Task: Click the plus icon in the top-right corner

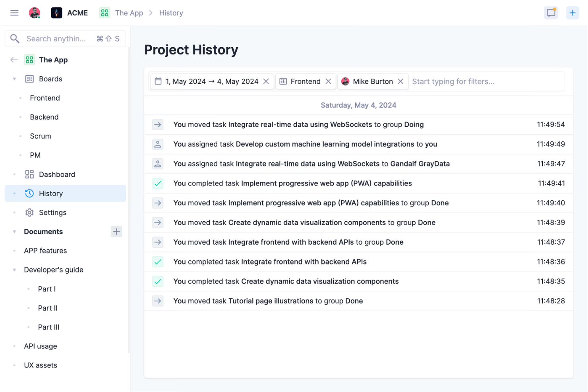Action: tap(573, 12)
